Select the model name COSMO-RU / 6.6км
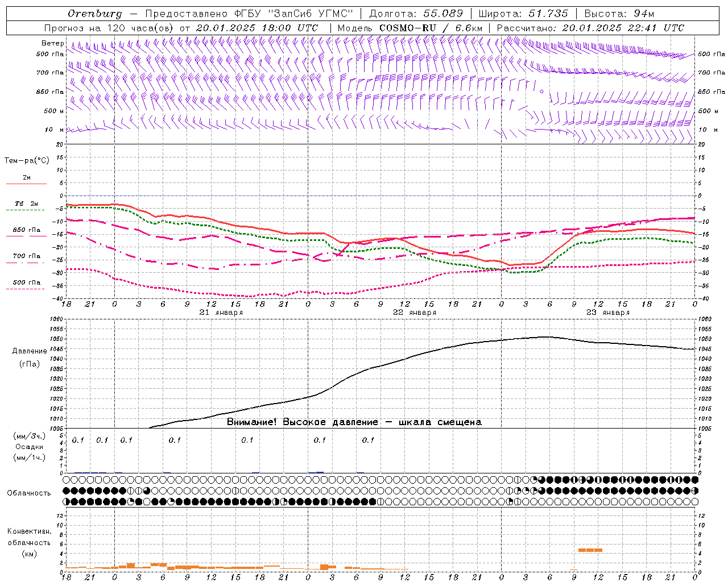 (x=431, y=28)
